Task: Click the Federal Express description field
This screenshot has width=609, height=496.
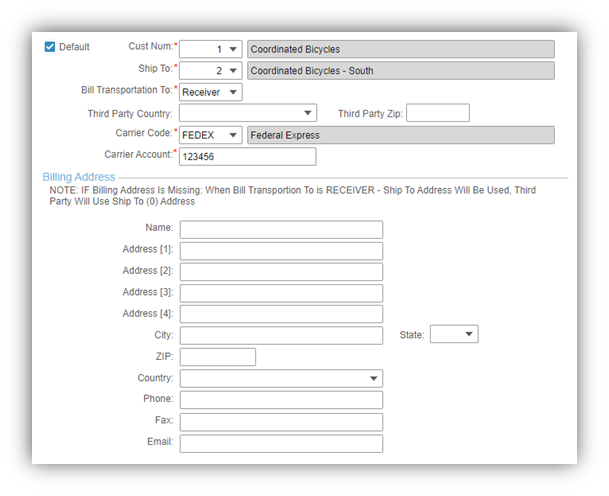Action: coord(401,135)
